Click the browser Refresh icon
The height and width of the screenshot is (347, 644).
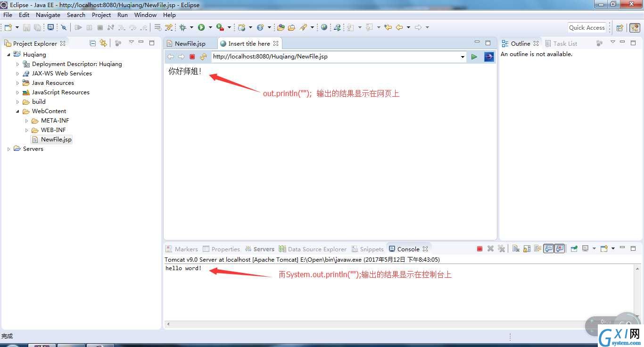pyautogui.click(x=203, y=57)
